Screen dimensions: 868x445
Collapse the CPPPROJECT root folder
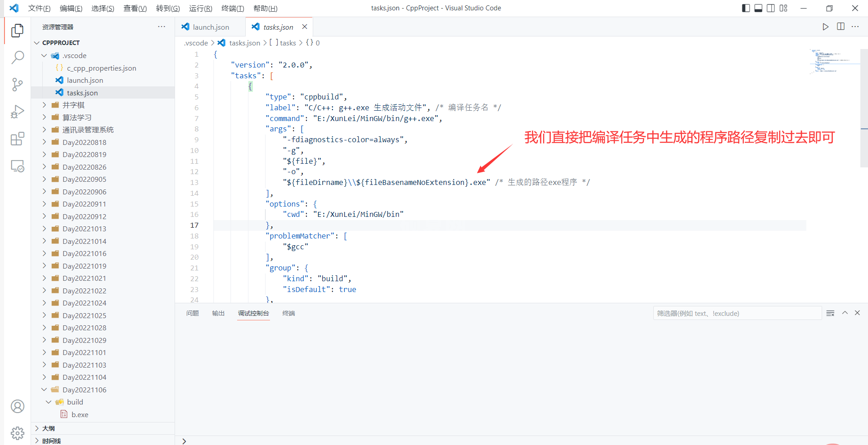36,43
